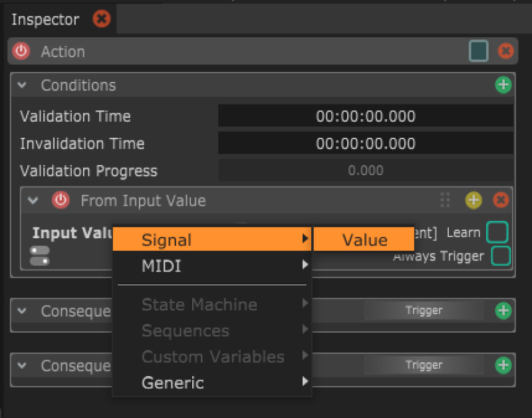
Task: Collapse the Conditions section
Action: point(23,85)
